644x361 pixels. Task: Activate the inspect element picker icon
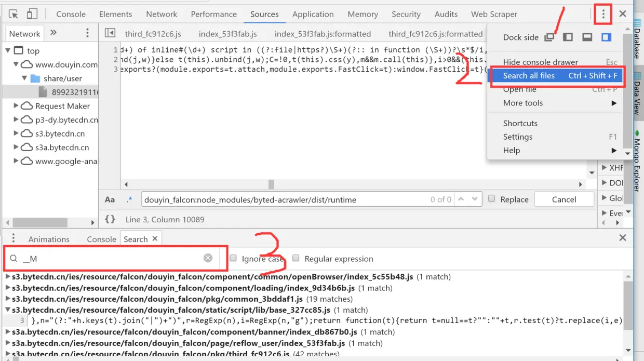(x=14, y=14)
